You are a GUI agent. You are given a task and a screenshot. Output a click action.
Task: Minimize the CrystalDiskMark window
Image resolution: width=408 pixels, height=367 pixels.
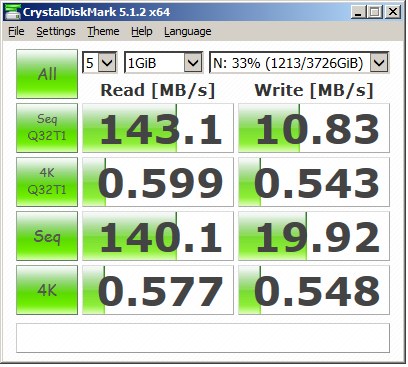pyautogui.click(x=358, y=12)
